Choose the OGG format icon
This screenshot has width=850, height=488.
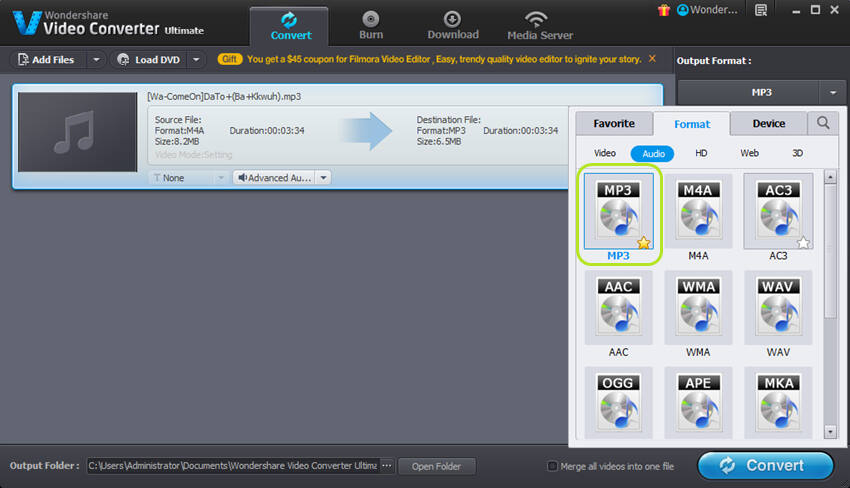pyautogui.click(x=618, y=402)
